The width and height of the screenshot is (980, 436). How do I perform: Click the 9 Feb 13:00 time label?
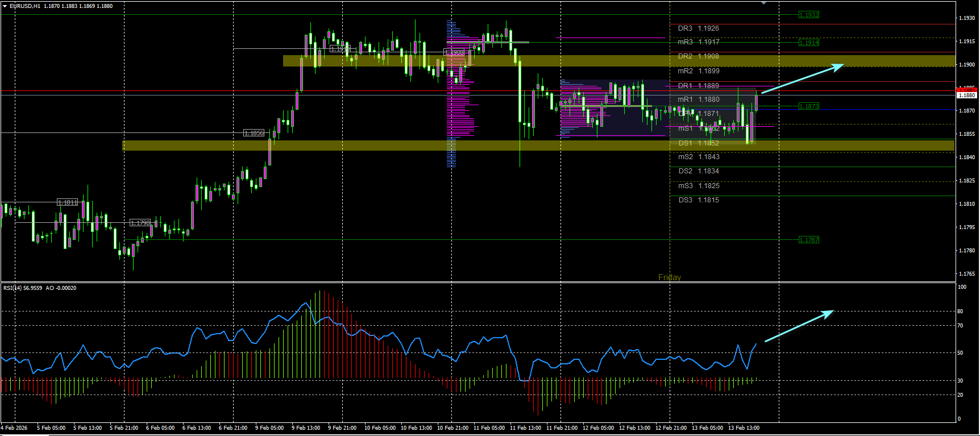click(306, 428)
